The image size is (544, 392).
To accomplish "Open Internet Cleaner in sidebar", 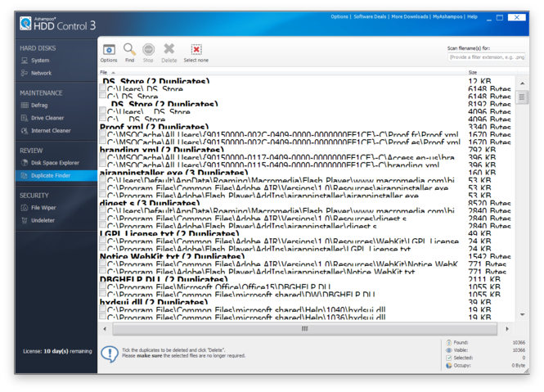I will coord(51,131).
